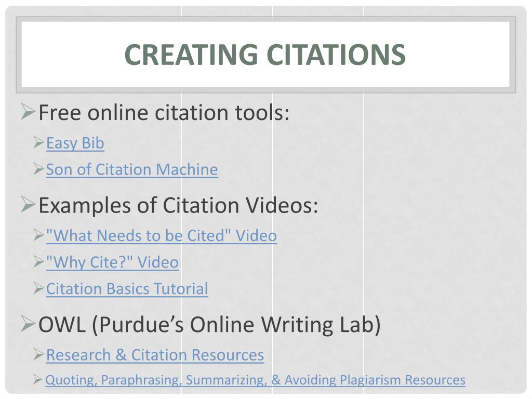Open the "What Needs to be Cited" Video link

point(162,235)
